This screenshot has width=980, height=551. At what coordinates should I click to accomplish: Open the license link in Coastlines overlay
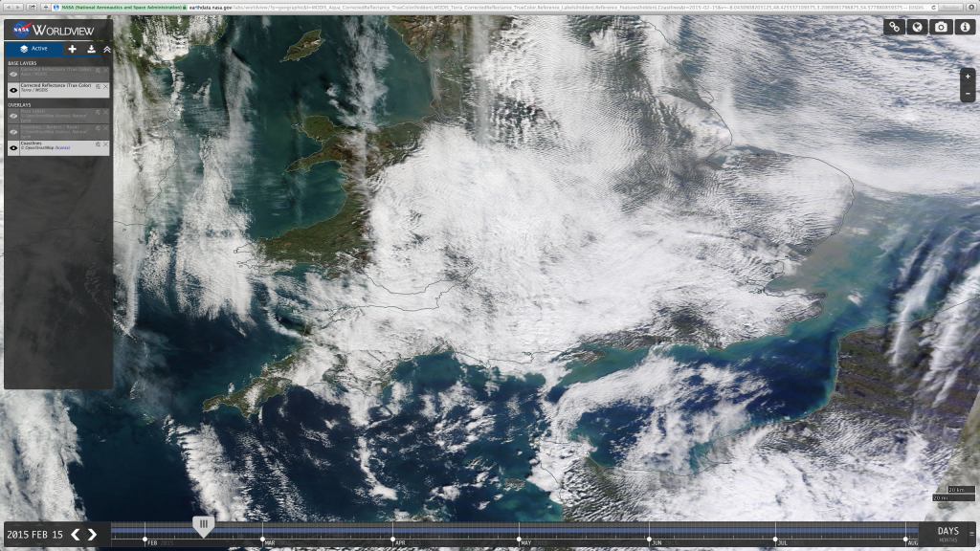62,148
